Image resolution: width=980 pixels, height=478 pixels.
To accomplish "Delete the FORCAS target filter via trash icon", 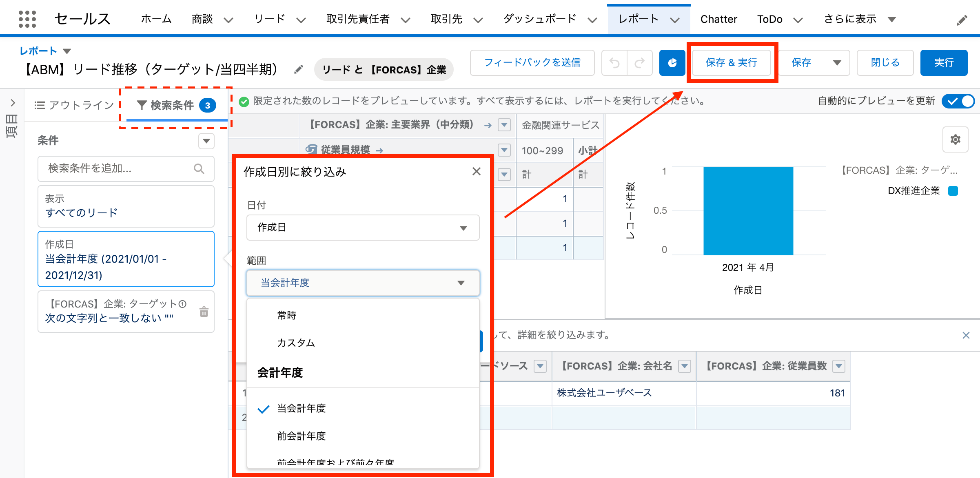I will point(204,312).
